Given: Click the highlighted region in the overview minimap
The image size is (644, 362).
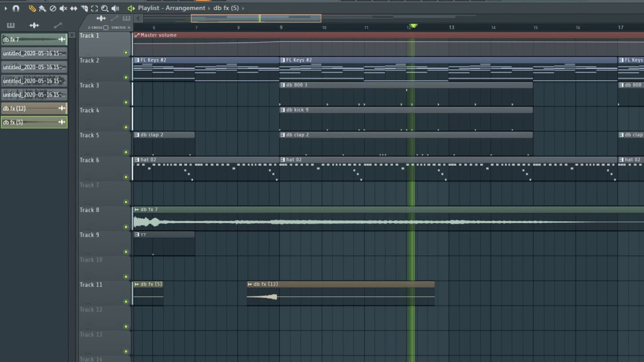Looking at the screenshot, I should click(256, 19).
